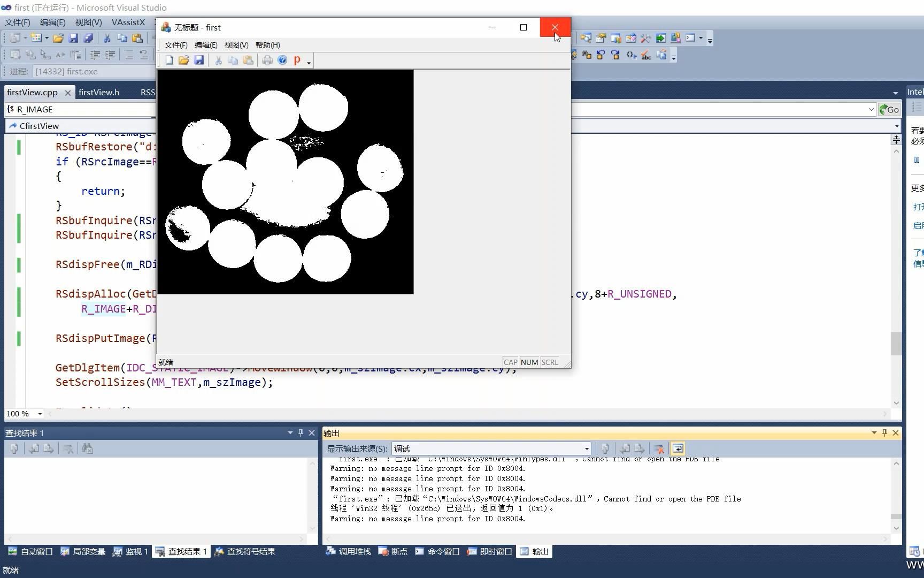Close the firstView.cpp tab
Screen dimensions: 924x578
(x=68, y=93)
